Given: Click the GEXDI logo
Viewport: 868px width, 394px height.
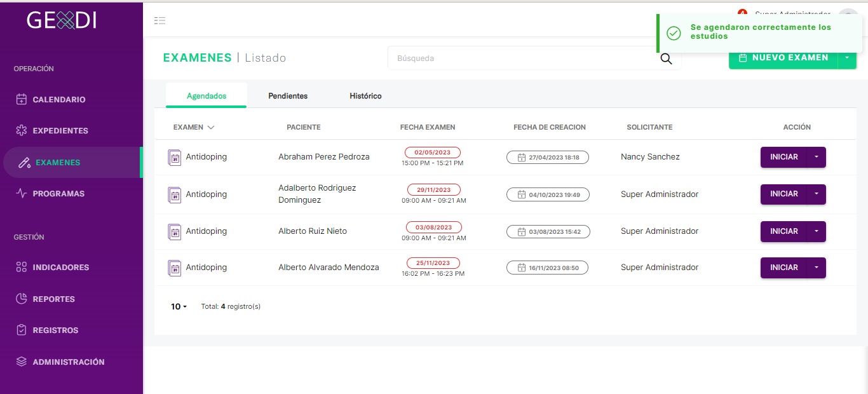Looking at the screenshot, I should (x=62, y=20).
